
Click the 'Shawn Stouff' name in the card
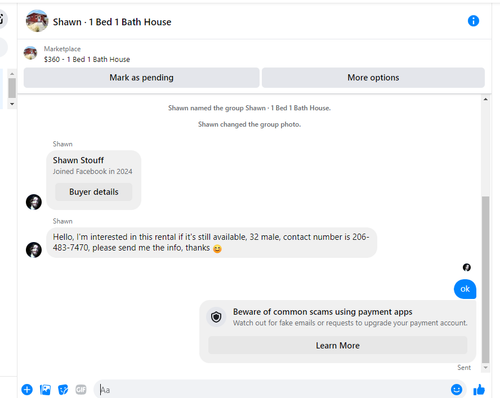(78, 160)
